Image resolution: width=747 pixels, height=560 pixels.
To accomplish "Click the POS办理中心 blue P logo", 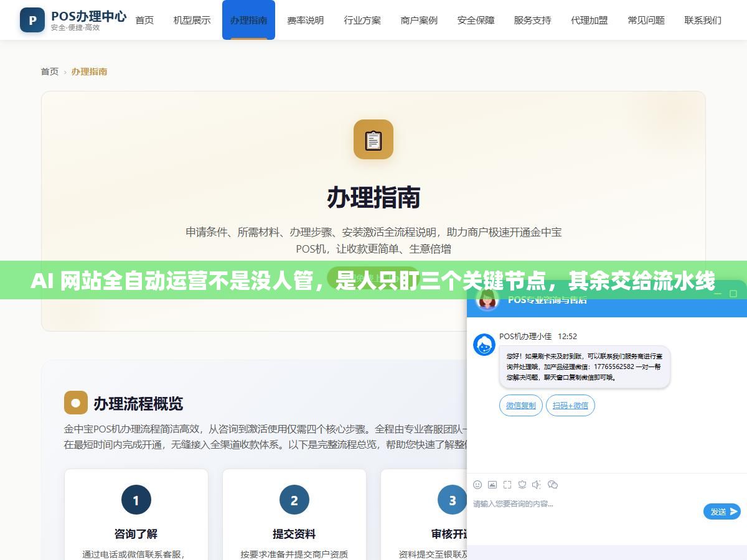I will pyautogui.click(x=32, y=20).
